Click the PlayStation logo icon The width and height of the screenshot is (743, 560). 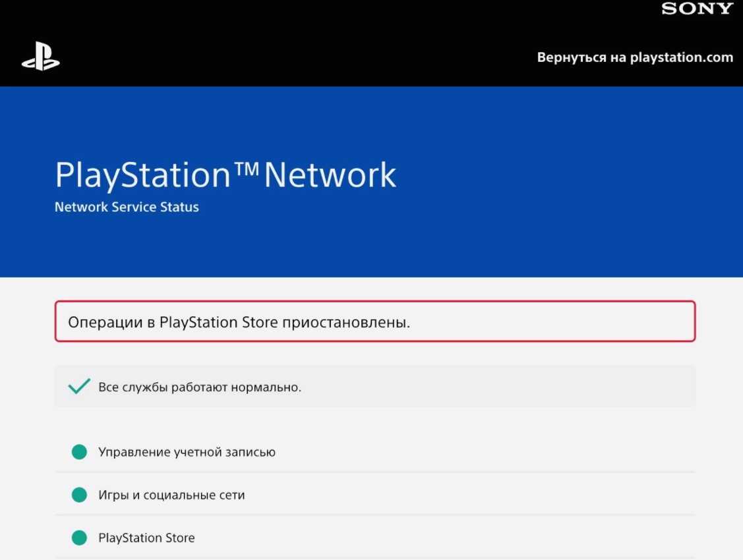[x=41, y=58]
